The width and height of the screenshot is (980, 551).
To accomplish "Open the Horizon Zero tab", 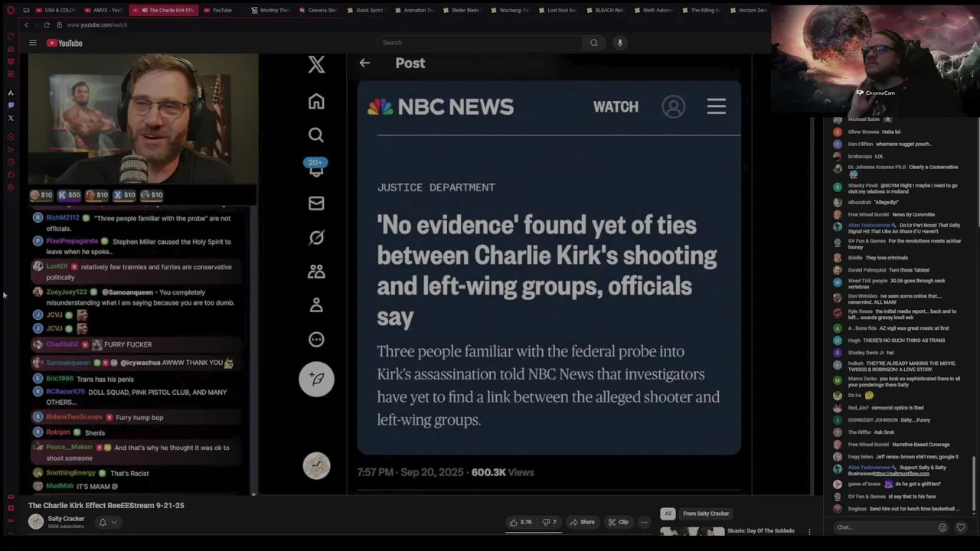I will [750, 10].
